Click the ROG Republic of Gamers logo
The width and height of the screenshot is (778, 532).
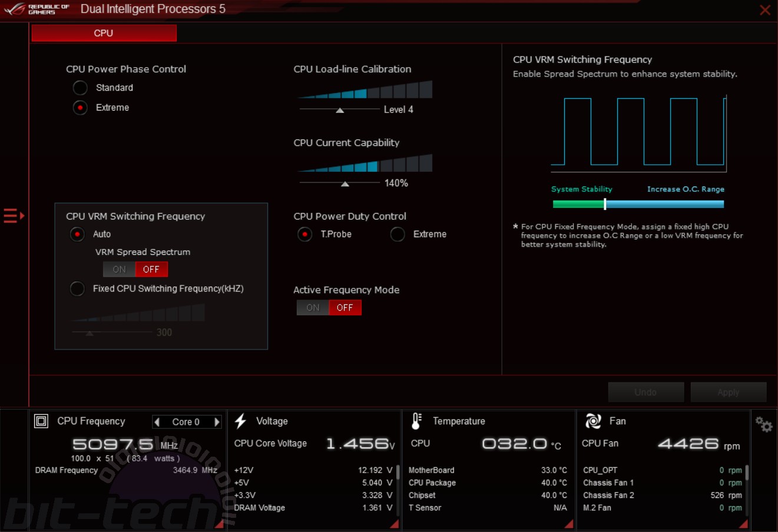click(x=37, y=9)
